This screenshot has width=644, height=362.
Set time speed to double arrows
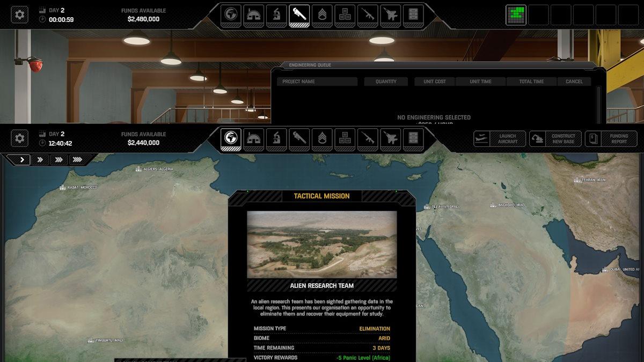click(40, 160)
